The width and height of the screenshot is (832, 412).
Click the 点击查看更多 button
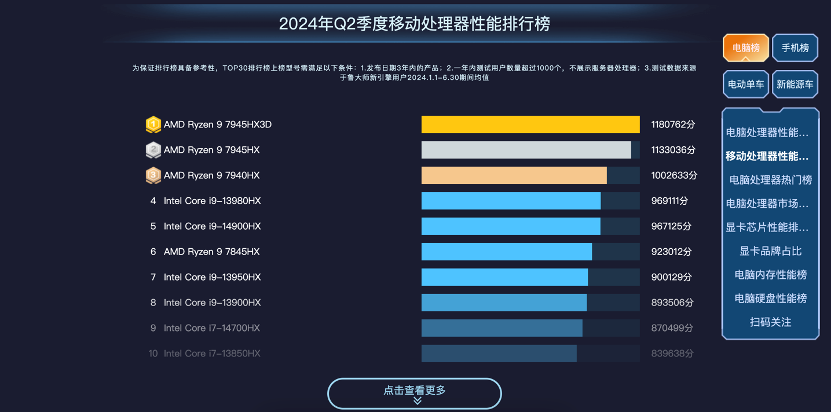(x=414, y=394)
